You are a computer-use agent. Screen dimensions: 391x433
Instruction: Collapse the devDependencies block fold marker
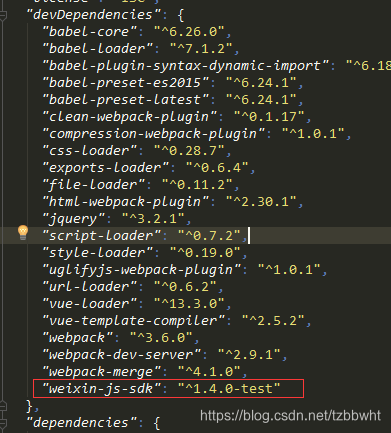click(x=3, y=15)
